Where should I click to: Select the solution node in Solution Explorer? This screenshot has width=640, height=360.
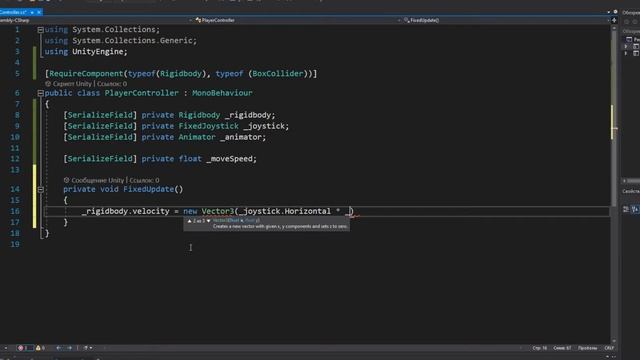pyautogui.click(x=633, y=39)
